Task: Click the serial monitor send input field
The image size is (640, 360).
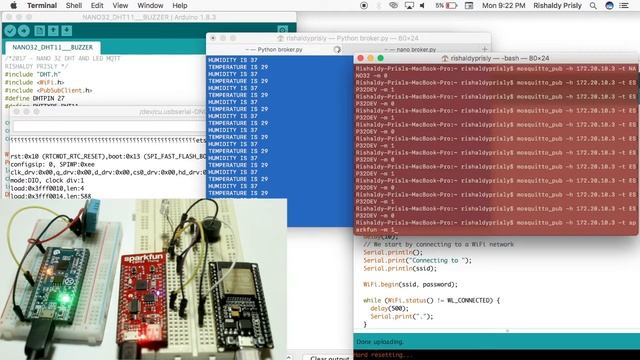Action: pos(109,126)
